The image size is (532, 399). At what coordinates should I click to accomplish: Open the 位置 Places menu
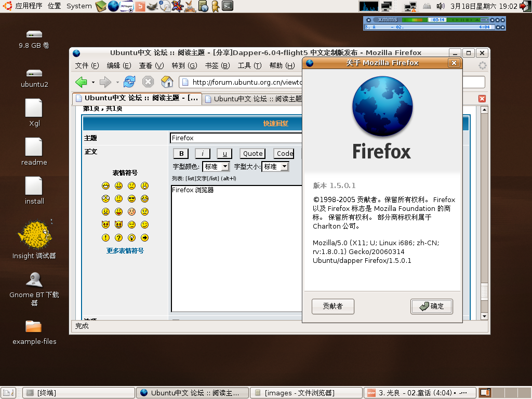tap(54, 6)
